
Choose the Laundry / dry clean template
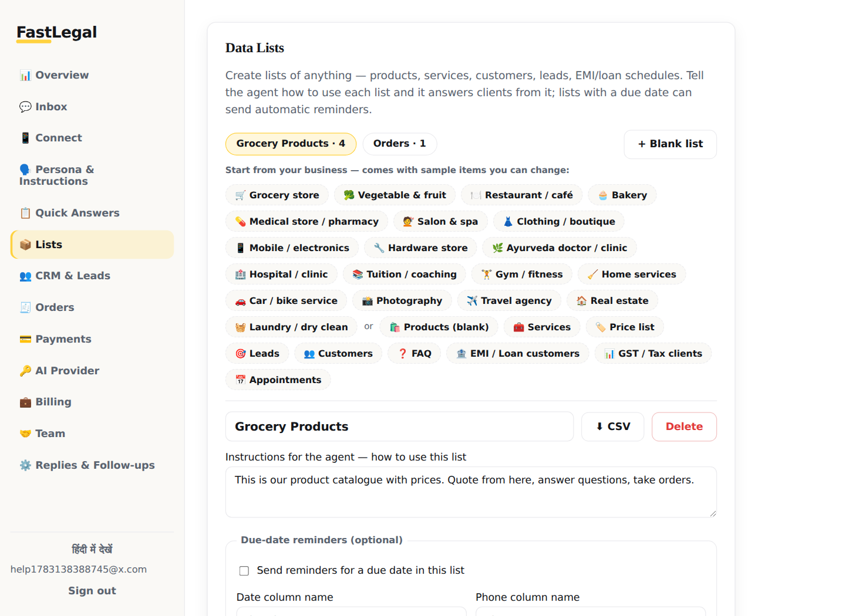[291, 327]
